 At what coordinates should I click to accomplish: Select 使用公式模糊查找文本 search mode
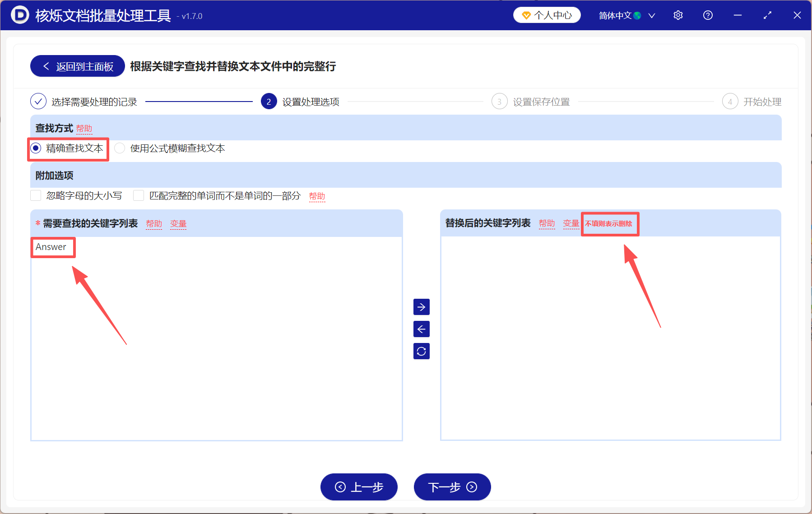pyautogui.click(x=119, y=148)
